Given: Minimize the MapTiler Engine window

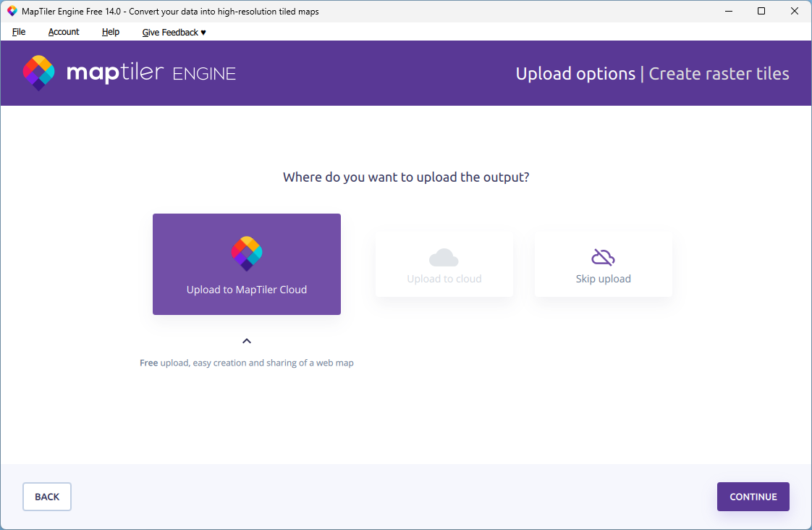Looking at the screenshot, I should pyautogui.click(x=729, y=11).
